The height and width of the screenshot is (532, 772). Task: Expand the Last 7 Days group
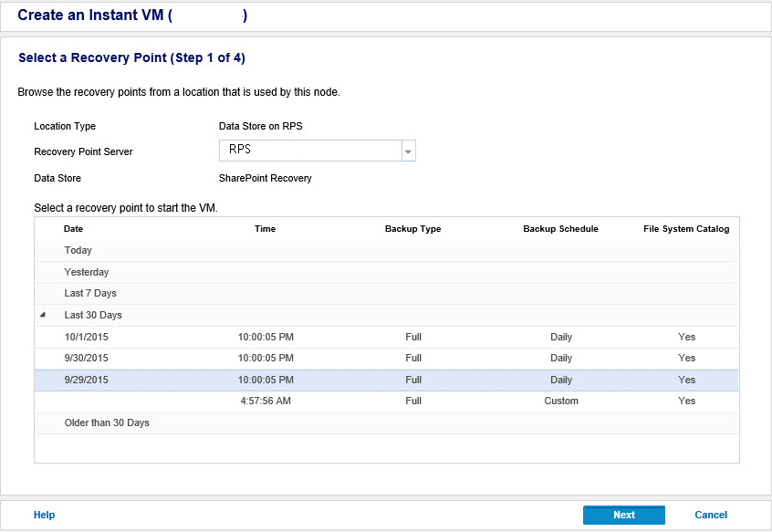pyautogui.click(x=90, y=293)
